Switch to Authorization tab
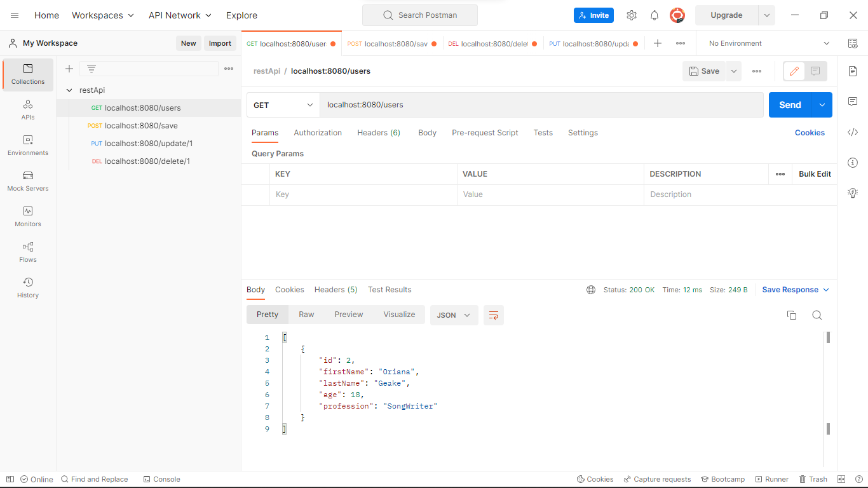Image resolution: width=868 pixels, height=488 pixels. click(x=318, y=133)
